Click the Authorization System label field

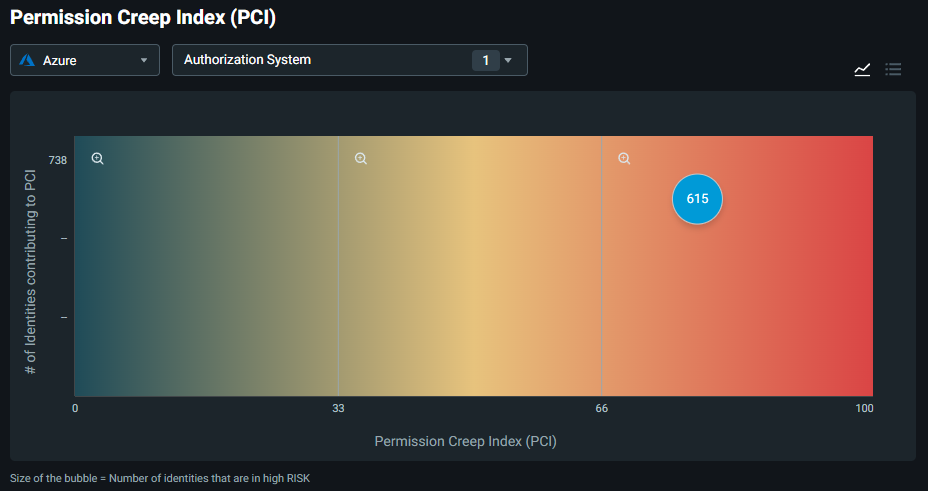[x=248, y=60]
